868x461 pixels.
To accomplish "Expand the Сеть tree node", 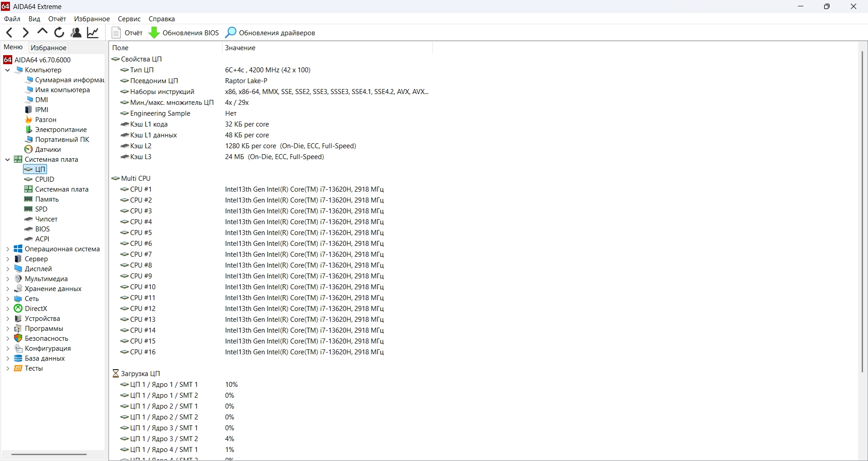I will (8, 299).
